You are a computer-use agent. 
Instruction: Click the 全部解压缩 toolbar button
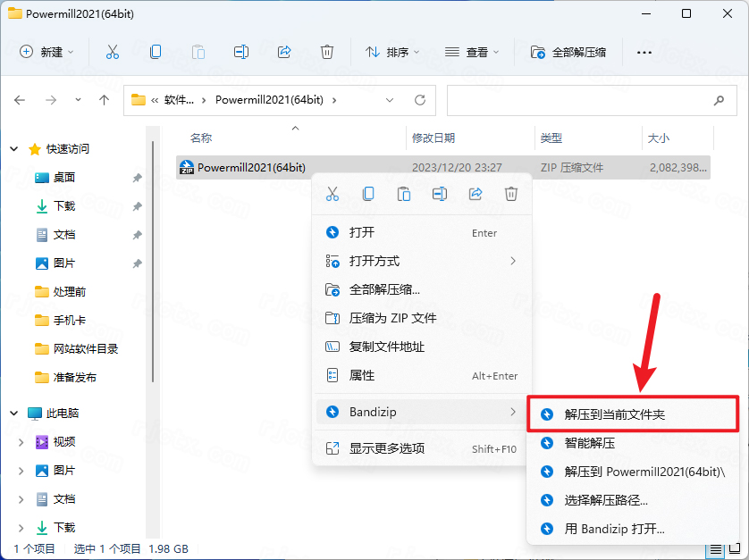568,52
